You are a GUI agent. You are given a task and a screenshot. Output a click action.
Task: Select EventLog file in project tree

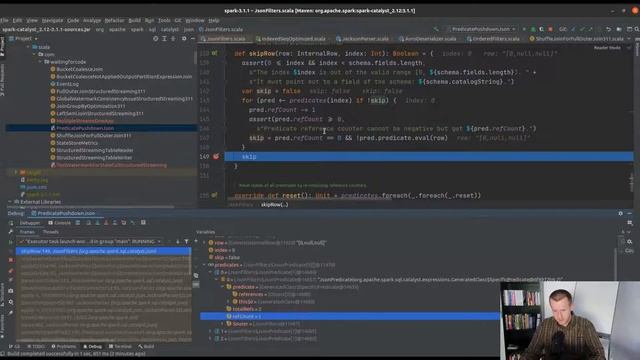pyautogui.click(x=67, y=84)
